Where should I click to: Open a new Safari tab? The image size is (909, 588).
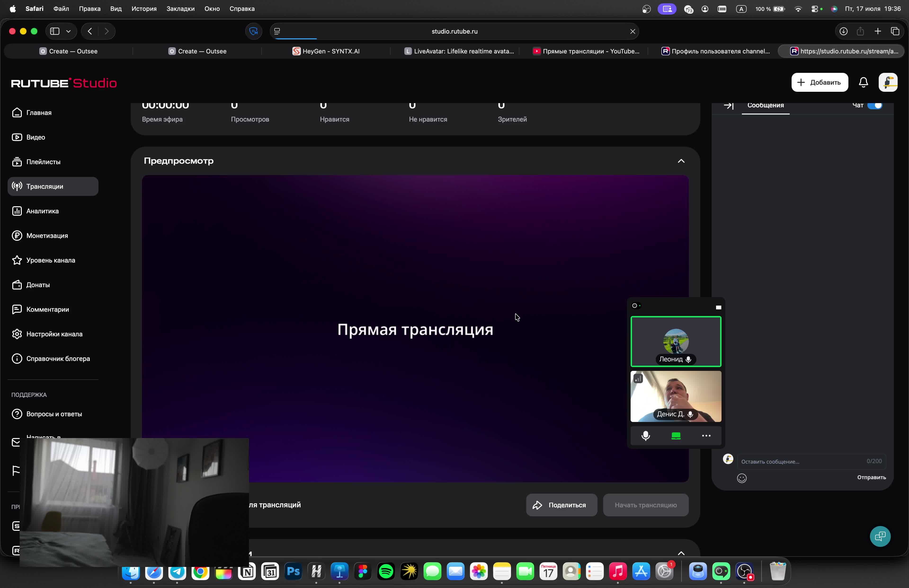point(878,31)
